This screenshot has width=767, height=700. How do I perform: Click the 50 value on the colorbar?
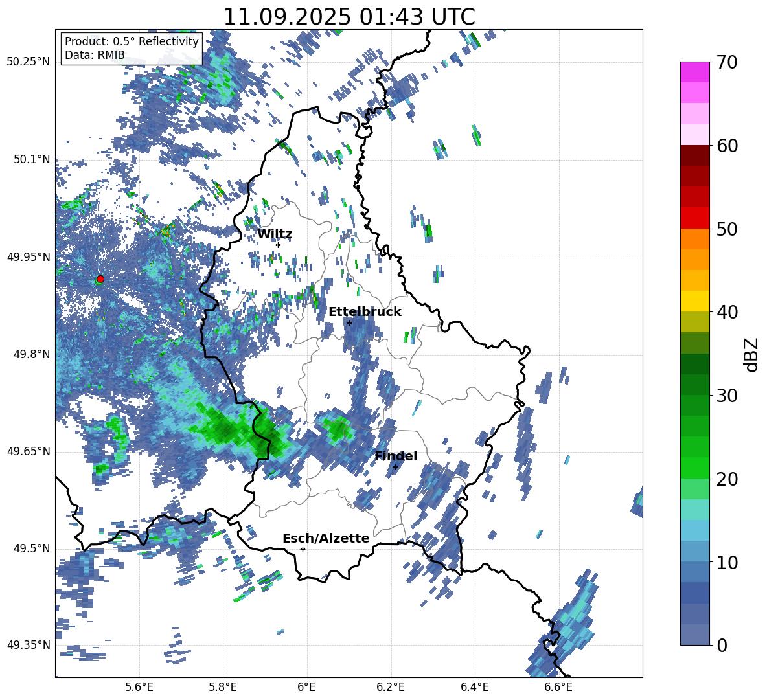pos(726,229)
